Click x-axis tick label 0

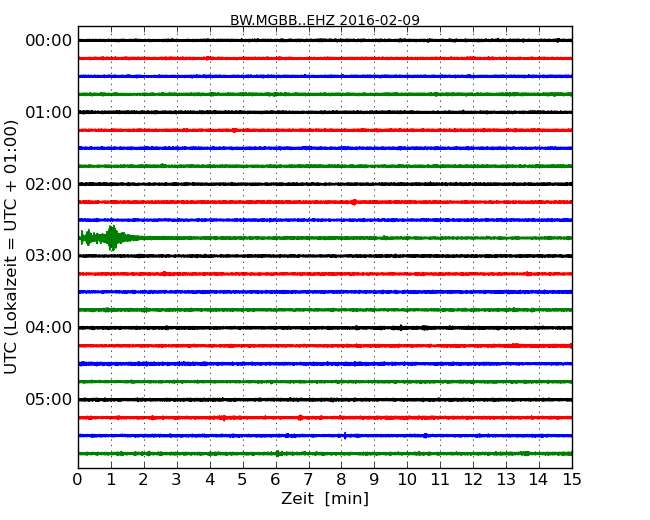click(x=78, y=480)
